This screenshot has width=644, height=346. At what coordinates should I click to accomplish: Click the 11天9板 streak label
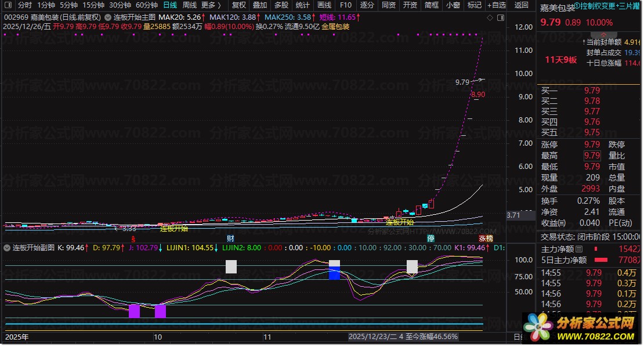[560, 60]
